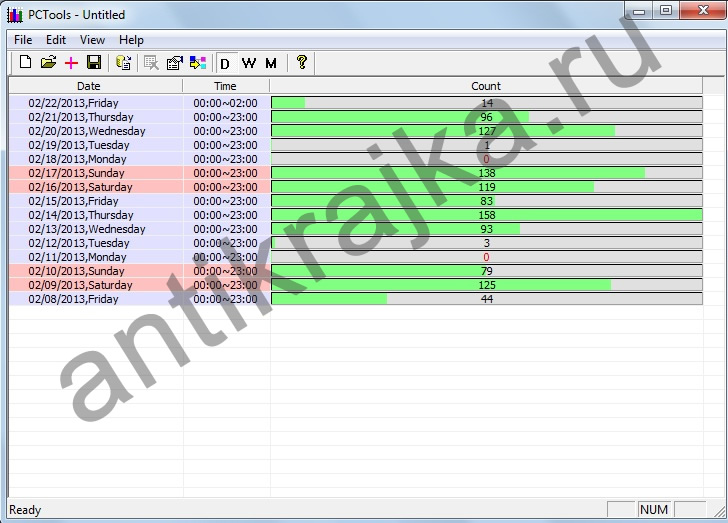
Task: Click the New document toolbar icon
Action: click(x=25, y=63)
